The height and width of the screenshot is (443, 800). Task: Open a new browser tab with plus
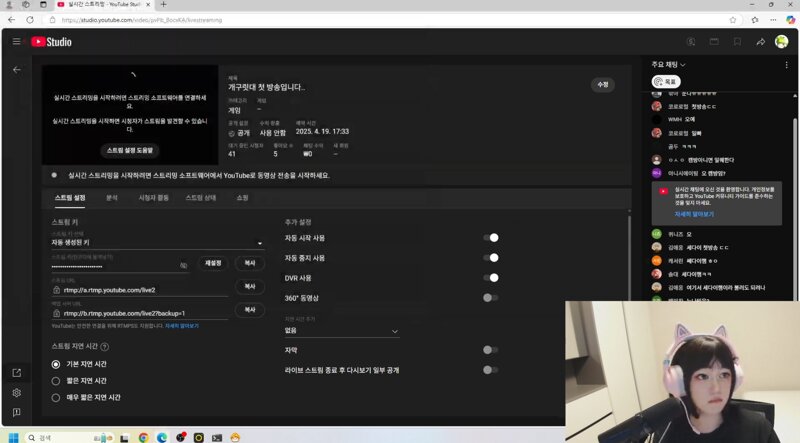tap(163, 5)
